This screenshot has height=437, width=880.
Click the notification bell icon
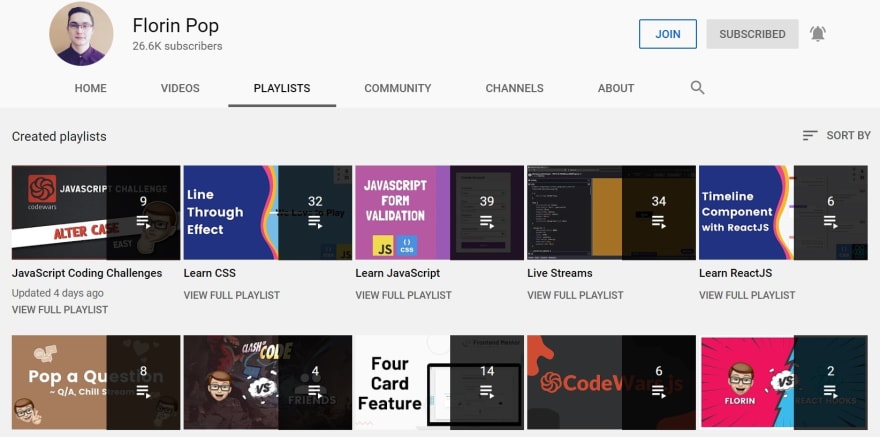coord(818,34)
